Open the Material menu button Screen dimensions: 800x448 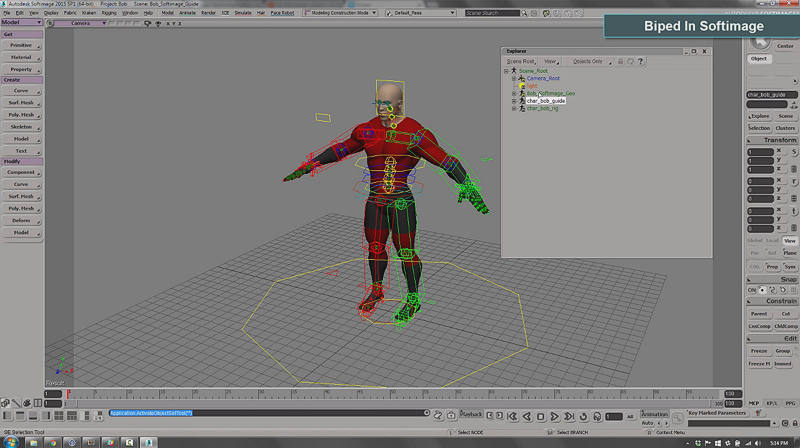(x=21, y=58)
